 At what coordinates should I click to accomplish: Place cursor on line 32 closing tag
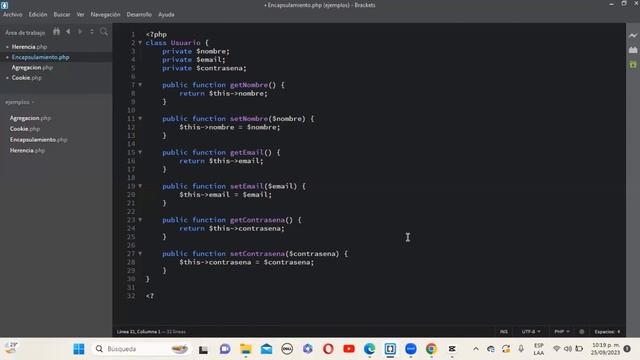pyautogui.click(x=150, y=296)
